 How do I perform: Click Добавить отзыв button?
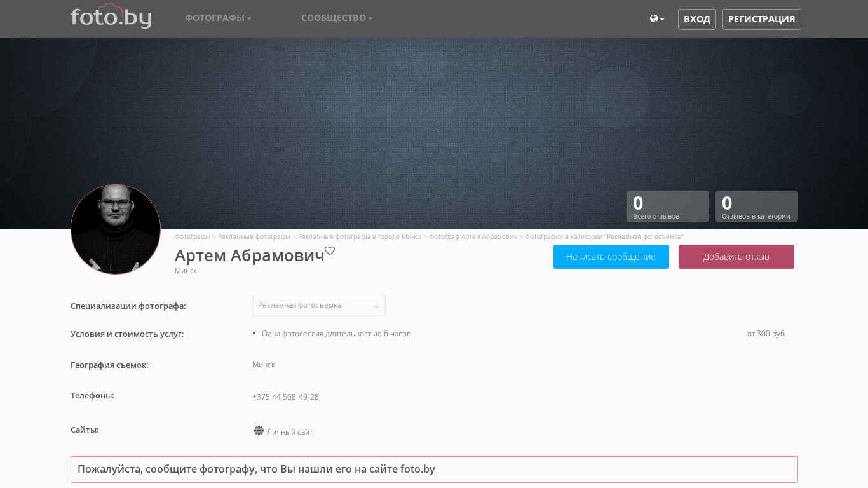pyautogui.click(x=736, y=257)
